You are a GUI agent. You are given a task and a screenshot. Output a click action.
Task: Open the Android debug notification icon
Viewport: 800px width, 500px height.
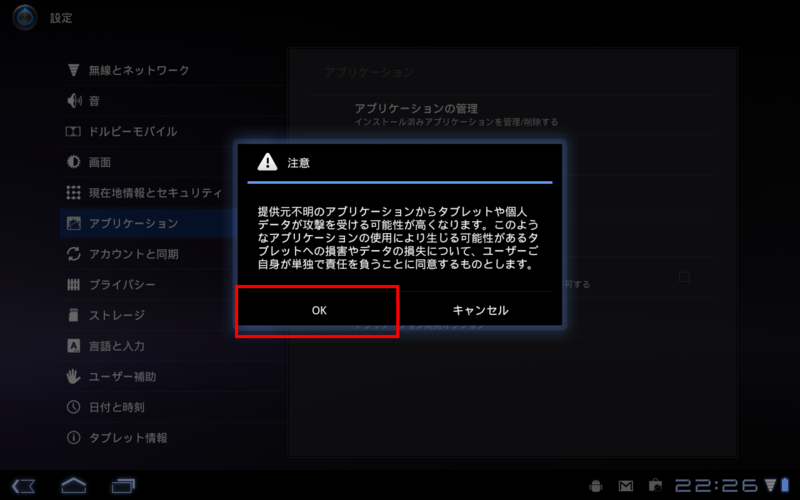595,486
